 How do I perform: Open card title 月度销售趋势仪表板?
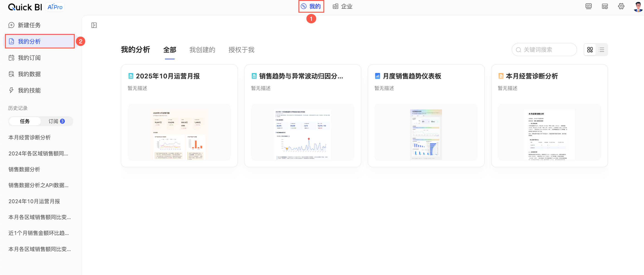coord(412,76)
